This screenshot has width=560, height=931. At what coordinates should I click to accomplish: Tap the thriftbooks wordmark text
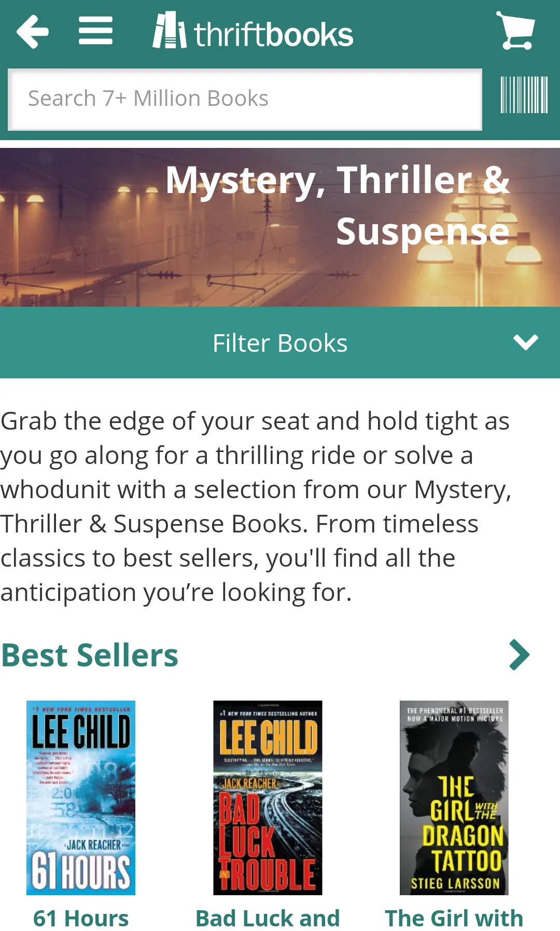tap(273, 34)
